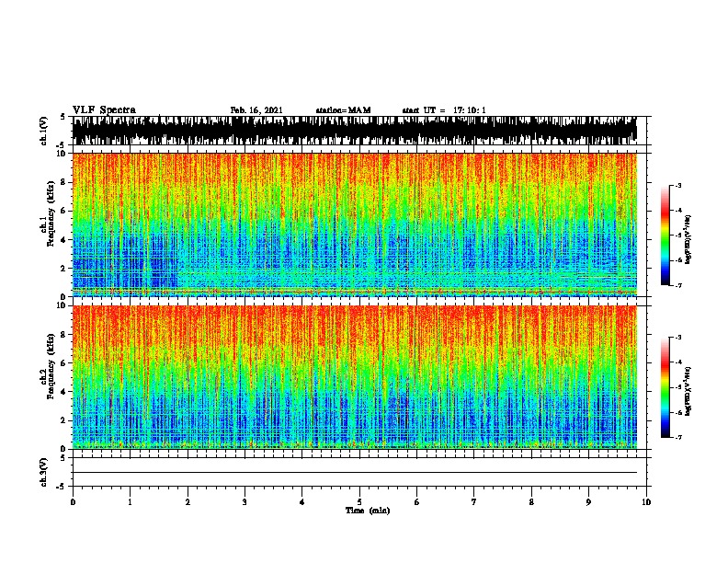Click the "5" tick of ch.1 voltage axis
Viewport: 728px width, 563px height.
pos(63,117)
